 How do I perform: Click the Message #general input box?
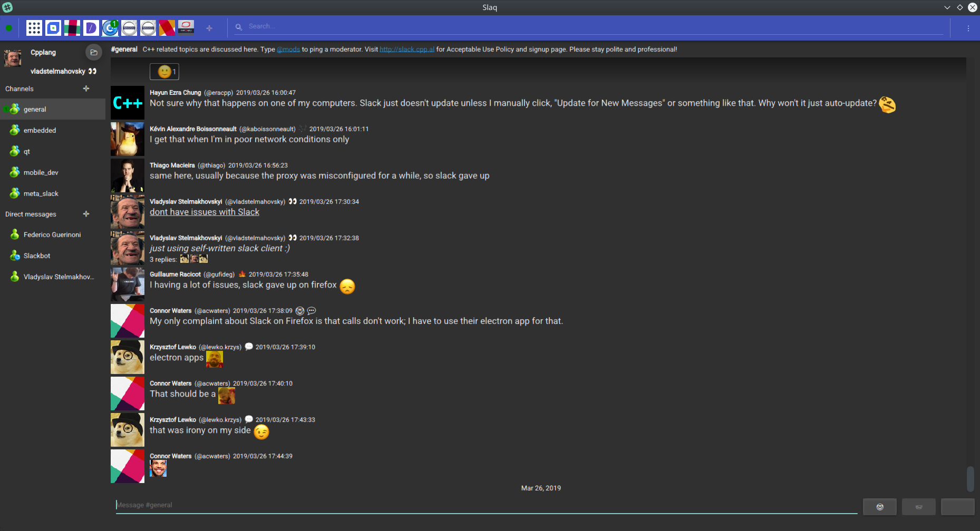[487, 505]
